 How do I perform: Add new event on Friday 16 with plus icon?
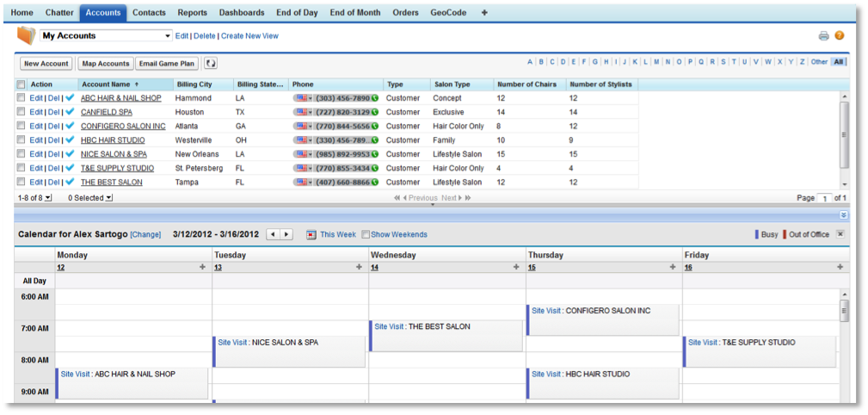(x=840, y=267)
